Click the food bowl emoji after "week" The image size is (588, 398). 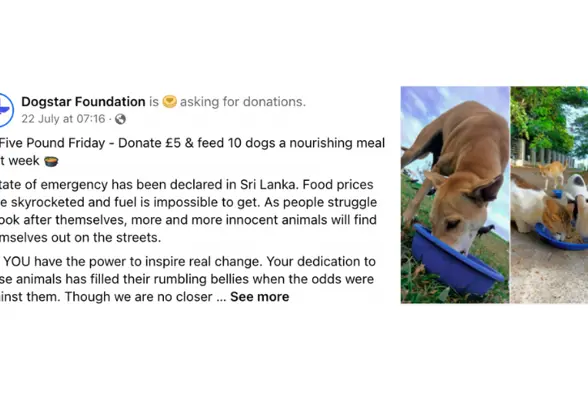pos(51,161)
